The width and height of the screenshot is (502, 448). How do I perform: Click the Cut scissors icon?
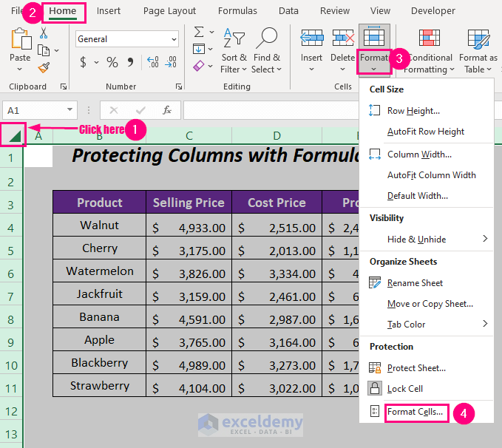click(44, 33)
